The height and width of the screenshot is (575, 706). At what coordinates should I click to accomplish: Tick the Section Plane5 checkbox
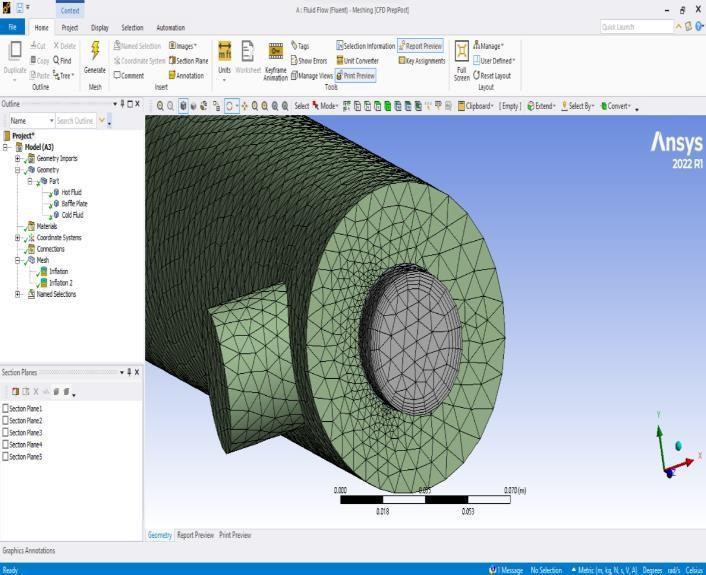(6, 457)
